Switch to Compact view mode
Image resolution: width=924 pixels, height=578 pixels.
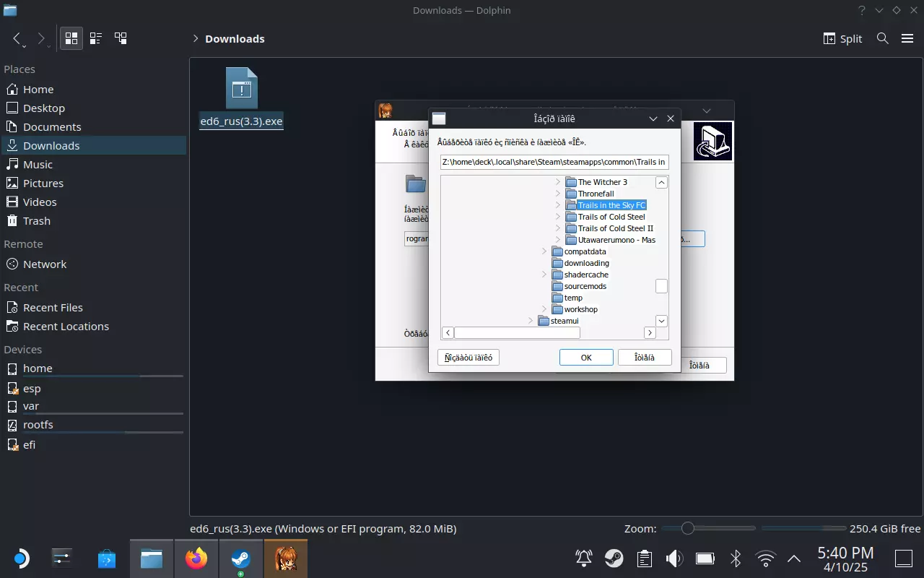pyautogui.click(x=96, y=38)
